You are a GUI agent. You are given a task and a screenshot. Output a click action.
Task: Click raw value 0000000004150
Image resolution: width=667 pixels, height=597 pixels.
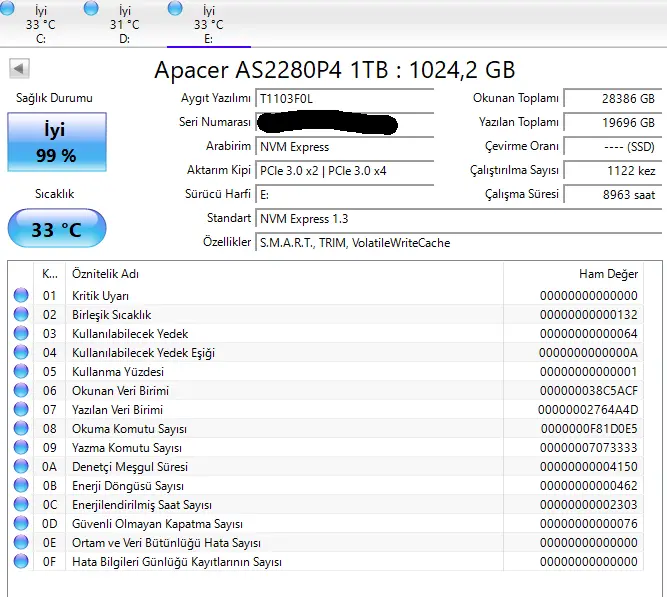tap(589, 467)
